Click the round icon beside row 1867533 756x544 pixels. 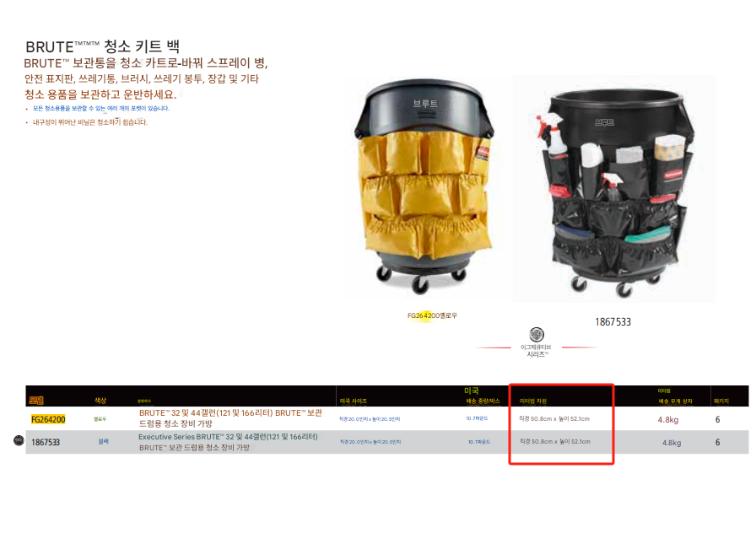point(19,440)
